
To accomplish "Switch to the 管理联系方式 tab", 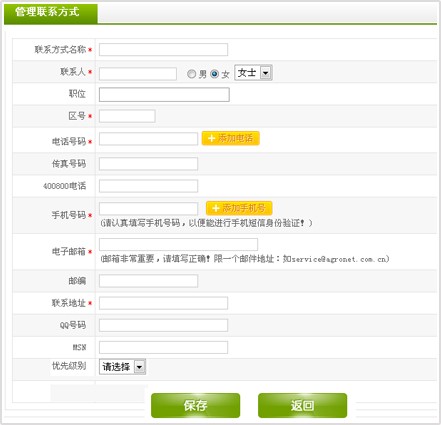I will tap(51, 13).
